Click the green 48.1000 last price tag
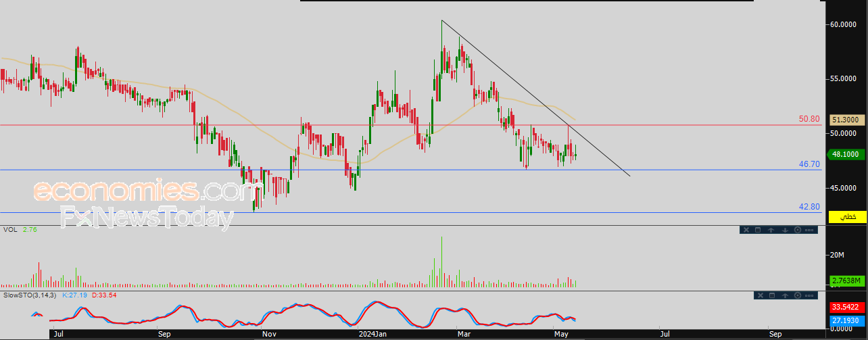The image size is (868, 340). [x=846, y=153]
